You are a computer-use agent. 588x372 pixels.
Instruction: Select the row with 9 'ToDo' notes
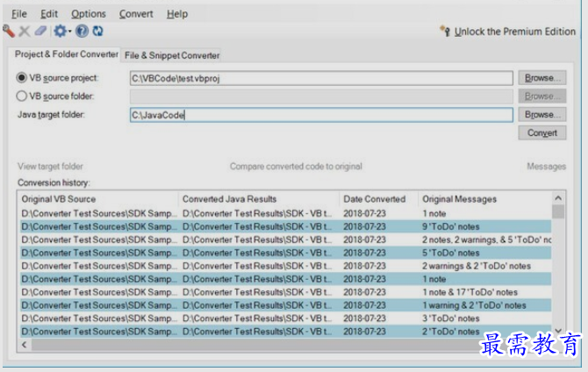286,226
